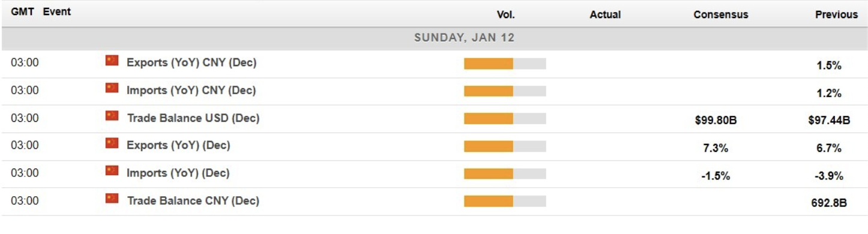Click the Previous column header
Viewport: 868px width, 234px height.
click(x=836, y=14)
